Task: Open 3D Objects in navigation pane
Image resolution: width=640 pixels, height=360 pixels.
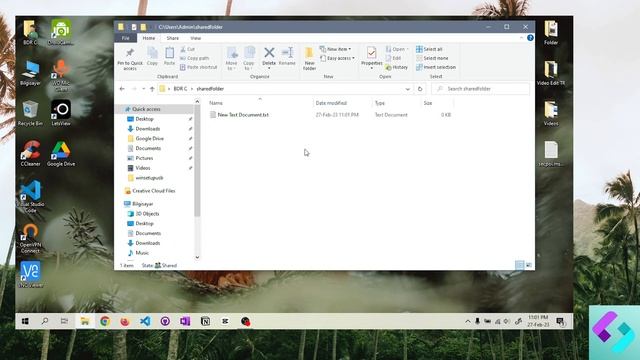Action: point(147,213)
